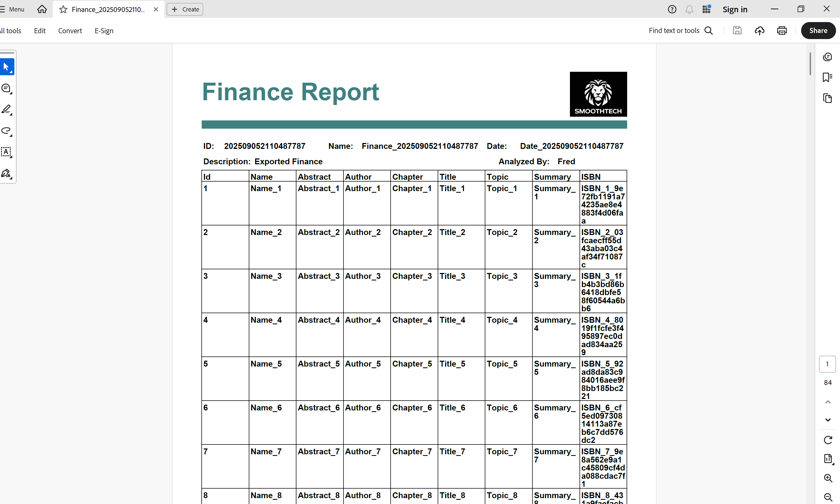
Task: Select the text box tool
Action: click(x=6, y=152)
